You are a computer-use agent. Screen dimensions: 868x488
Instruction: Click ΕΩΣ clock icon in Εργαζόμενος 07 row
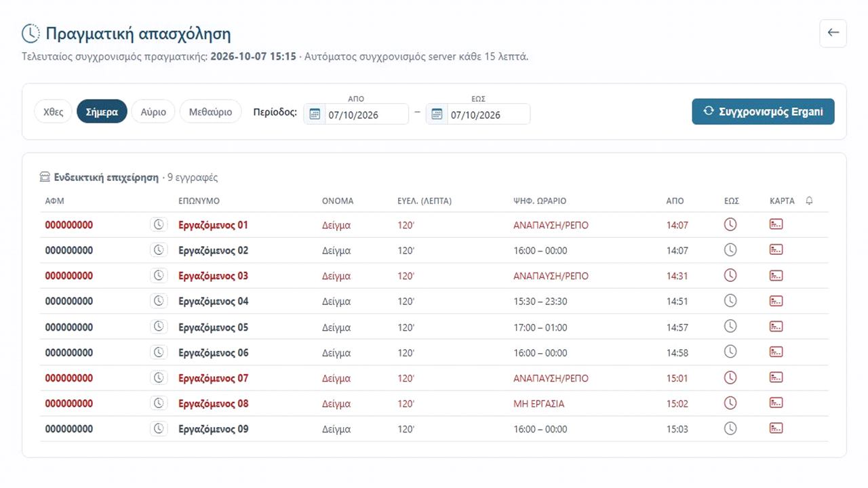730,377
